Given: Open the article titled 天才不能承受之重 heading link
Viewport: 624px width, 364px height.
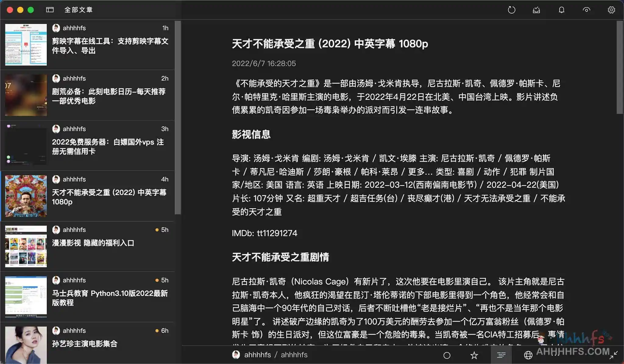Looking at the screenshot, I should pos(329,44).
